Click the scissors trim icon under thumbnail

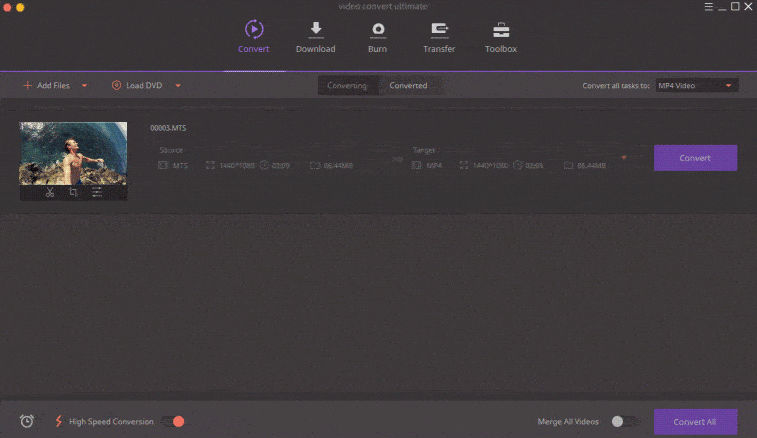[x=50, y=192]
